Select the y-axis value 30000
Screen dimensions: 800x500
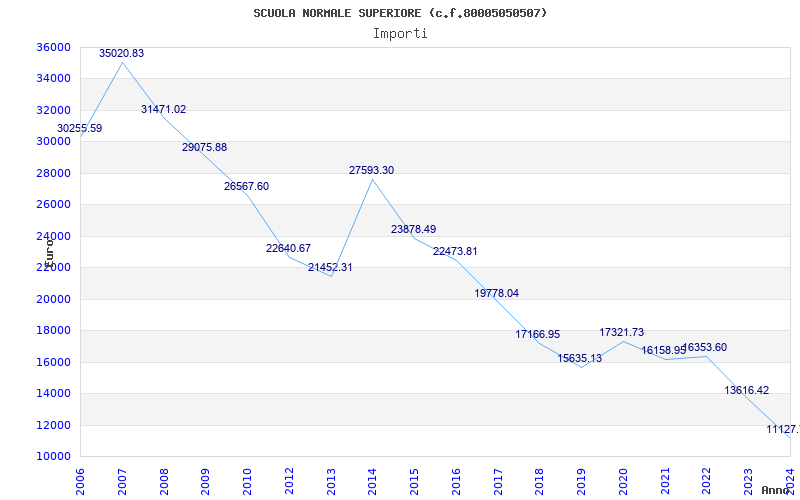point(54,142)
